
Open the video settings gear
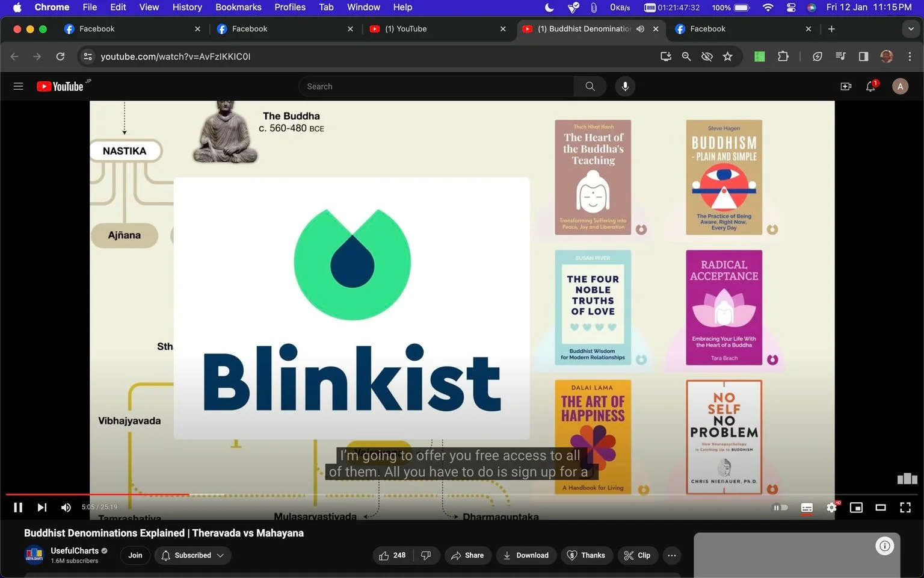(x=831, y=508)
